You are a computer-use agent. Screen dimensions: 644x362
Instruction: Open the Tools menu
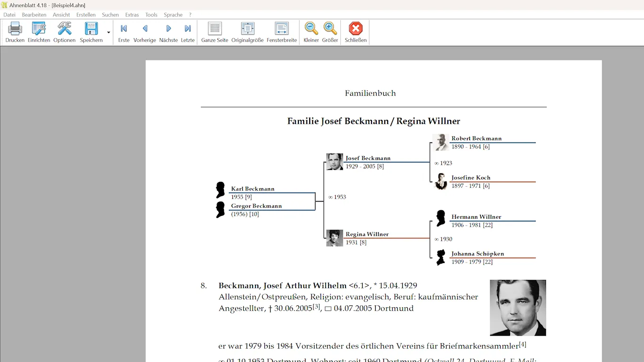[151, 15]
